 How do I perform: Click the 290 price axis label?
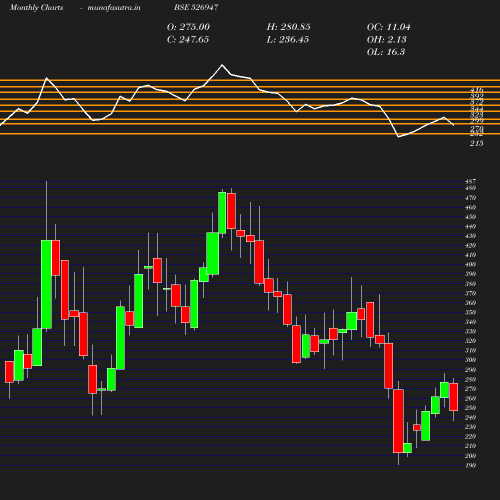coord(471,370)
